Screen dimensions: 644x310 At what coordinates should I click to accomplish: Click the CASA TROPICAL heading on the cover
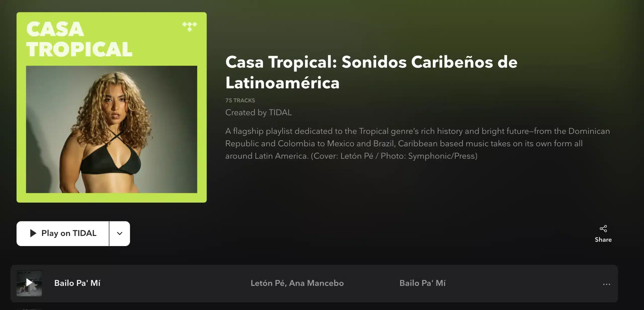click(79, 39)
